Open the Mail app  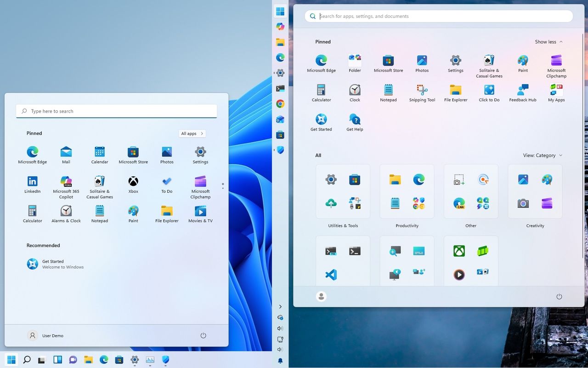click(x=66, y=155)
